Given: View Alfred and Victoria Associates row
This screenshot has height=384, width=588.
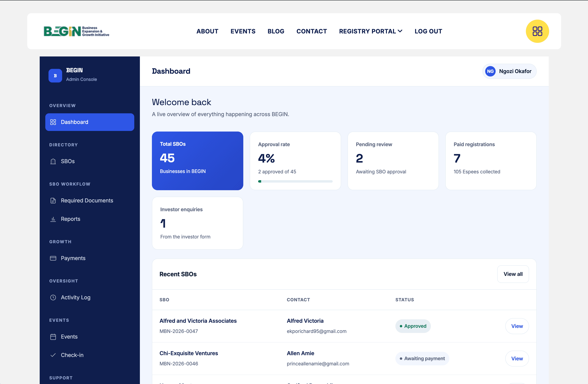Looking at the screenshot, I should pyautogui.click(x=517, y=326).
